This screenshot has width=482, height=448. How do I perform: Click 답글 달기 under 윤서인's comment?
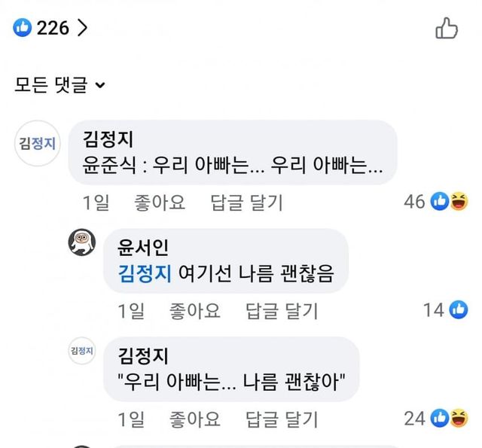(282, 310)
